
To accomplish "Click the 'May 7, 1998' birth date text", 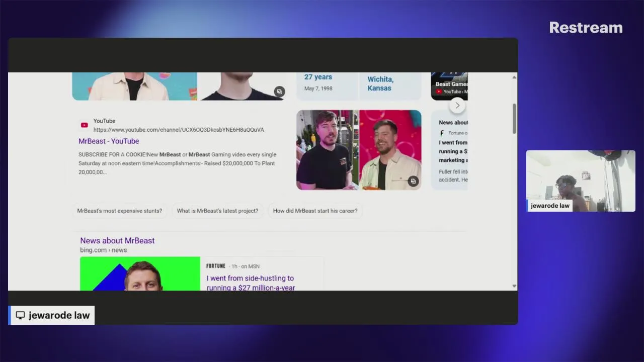I will 318,88.
